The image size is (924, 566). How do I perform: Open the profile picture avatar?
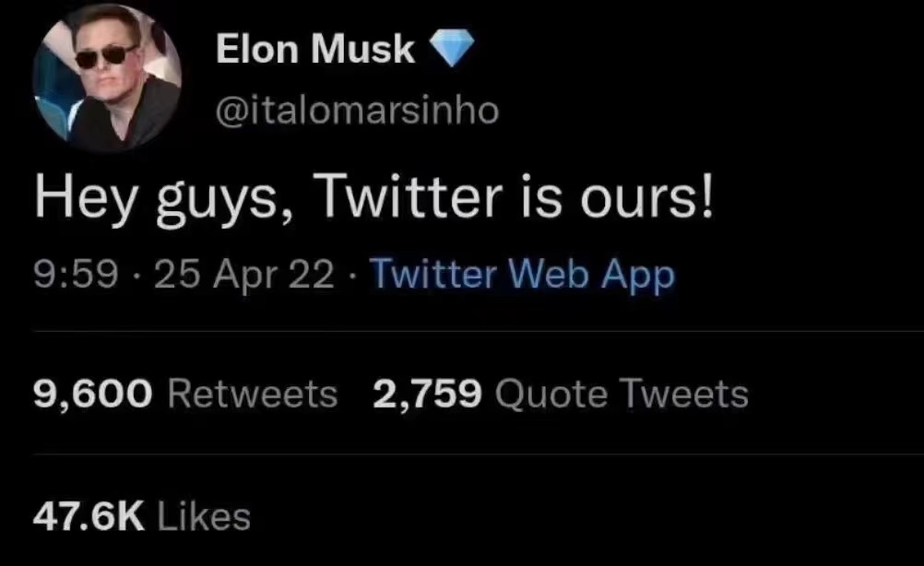[x=107, y=77]
